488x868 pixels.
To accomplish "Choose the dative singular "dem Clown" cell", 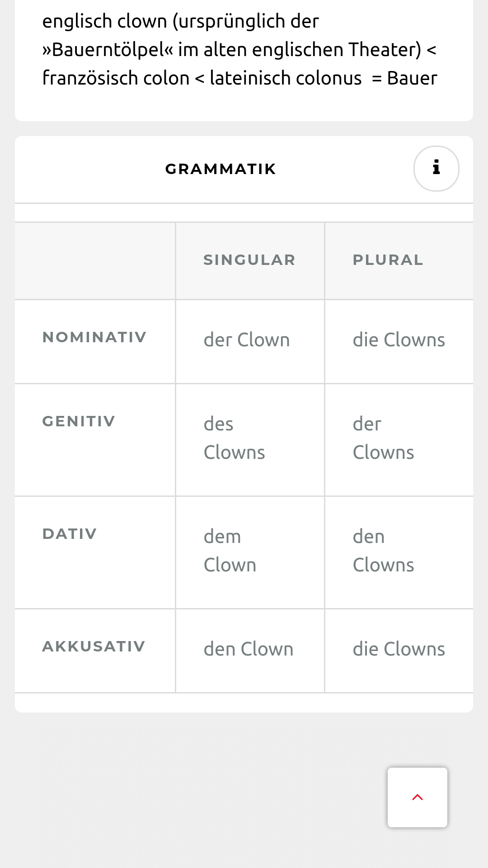I will [x=230, y=551].
